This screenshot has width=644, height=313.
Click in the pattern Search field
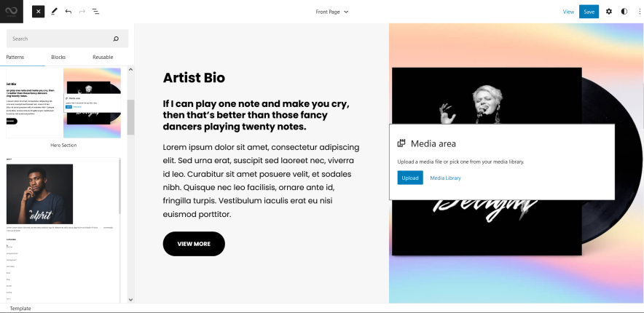pos(58,39)
